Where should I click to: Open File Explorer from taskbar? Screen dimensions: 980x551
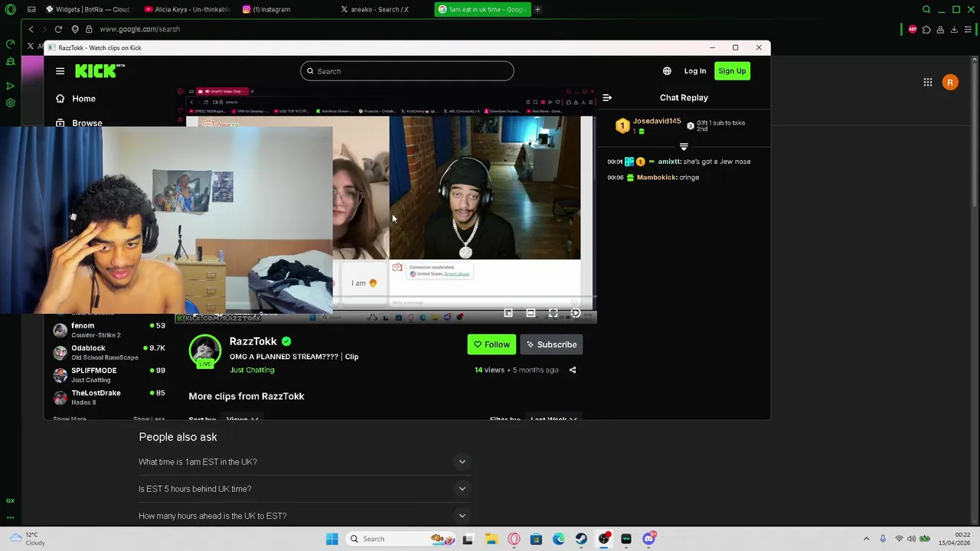click(491, 539)
